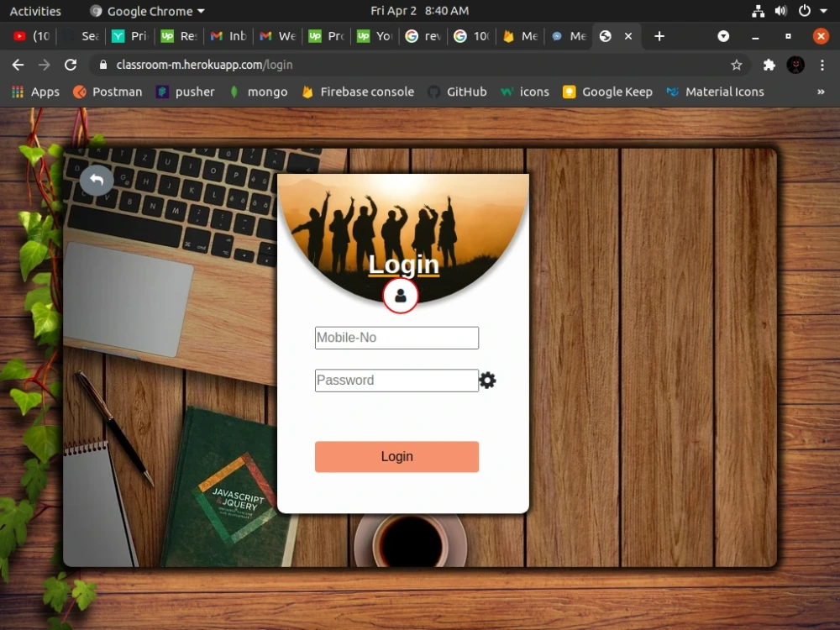Switch to the Gmail tab labeled Inb

point(228,36)
